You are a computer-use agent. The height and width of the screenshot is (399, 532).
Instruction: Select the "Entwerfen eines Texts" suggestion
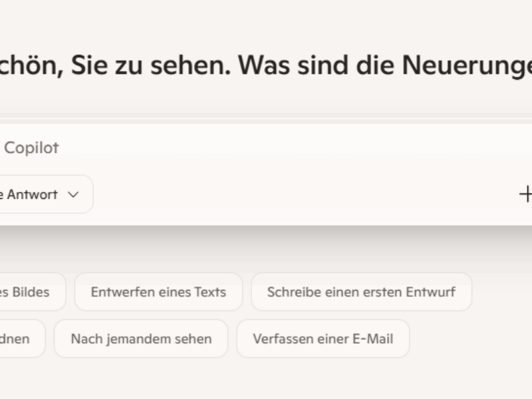[158, 292]
